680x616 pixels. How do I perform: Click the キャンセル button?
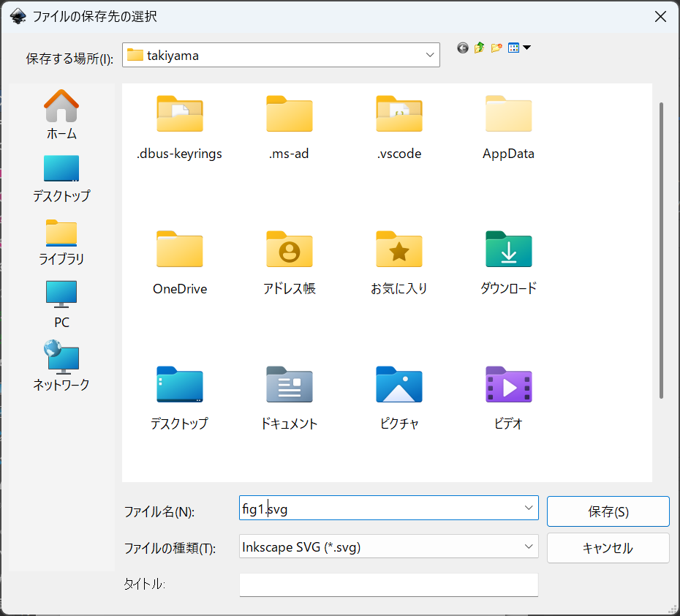pyautogui.click(x=608, y=548)
